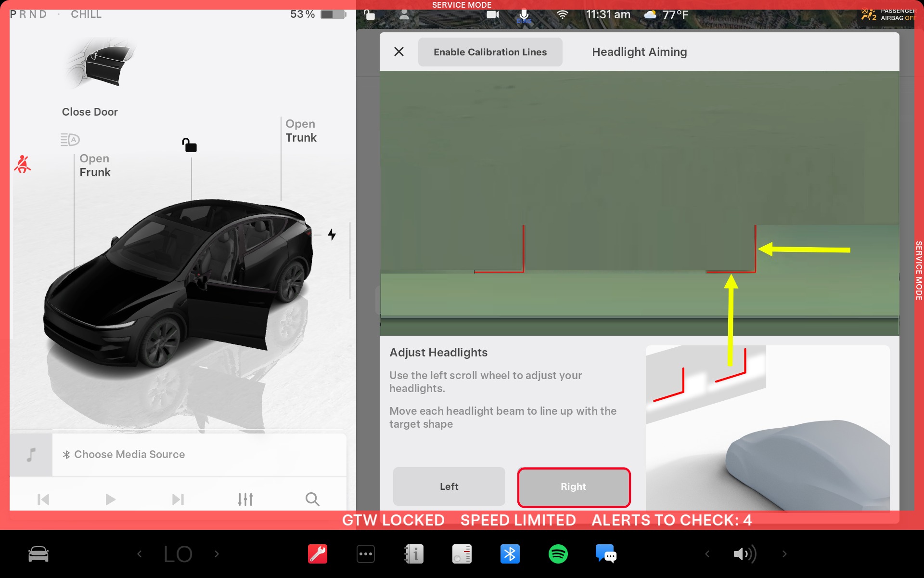Open the owner's manual info icon
Screen dimensions: 924x578
pyautogui.click(x=414, y=554)
